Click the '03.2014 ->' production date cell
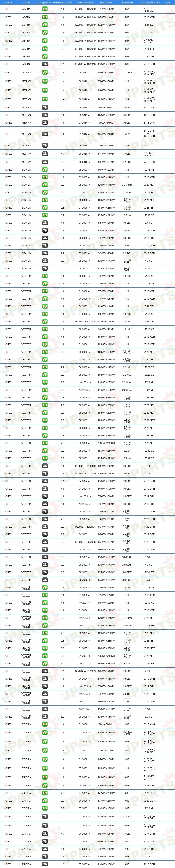The width and height of the screenshot is (175, 868). pos(85,134)
